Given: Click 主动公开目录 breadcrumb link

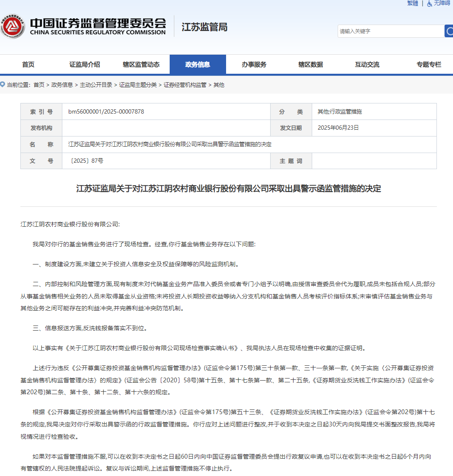Looking at the screenshot, I should (x=96, y=85).
